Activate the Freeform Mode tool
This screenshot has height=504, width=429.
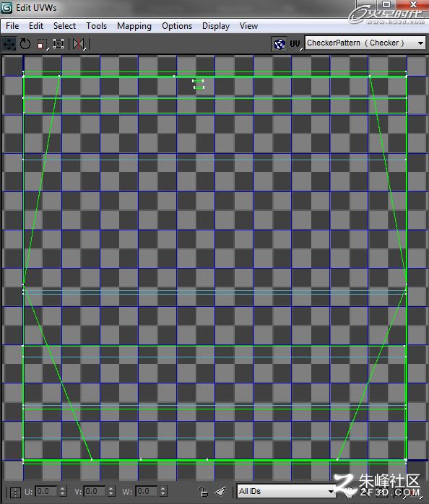coord(58,44)
